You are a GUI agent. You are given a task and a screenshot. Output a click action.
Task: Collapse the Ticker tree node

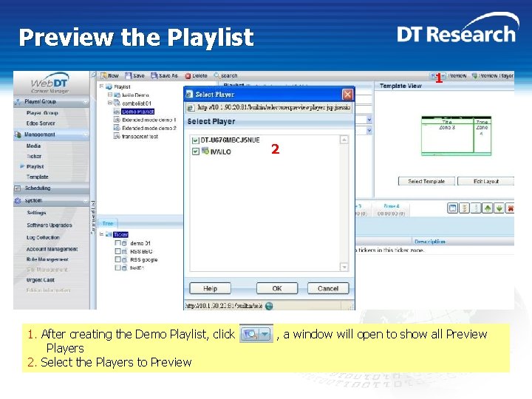pyautogui.click(x=101, y=234)
